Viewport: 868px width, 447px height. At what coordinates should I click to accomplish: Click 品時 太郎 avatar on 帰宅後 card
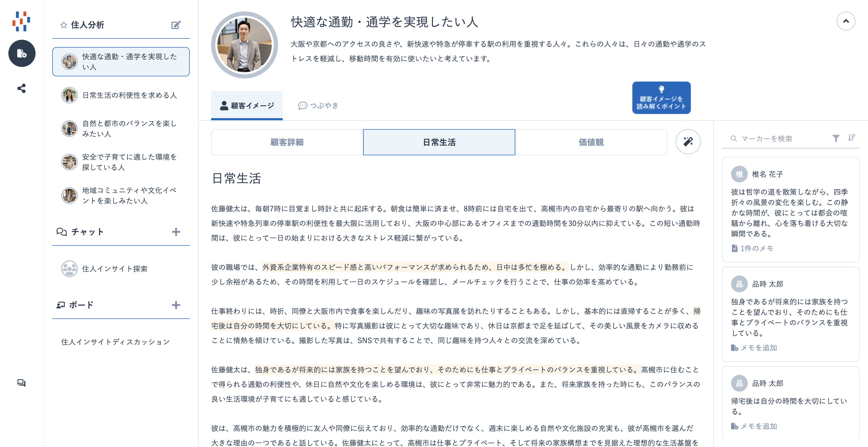click(739, 383)
